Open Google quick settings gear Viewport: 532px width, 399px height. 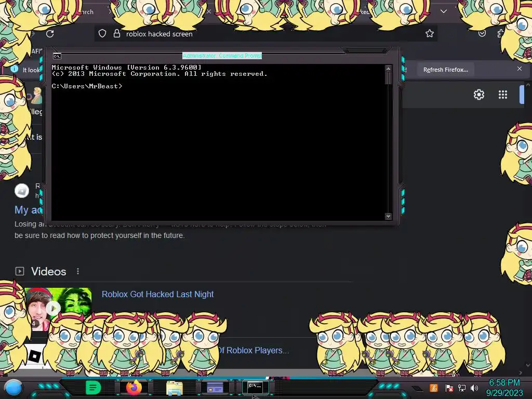pyautogui.click(x=478, y=95)
